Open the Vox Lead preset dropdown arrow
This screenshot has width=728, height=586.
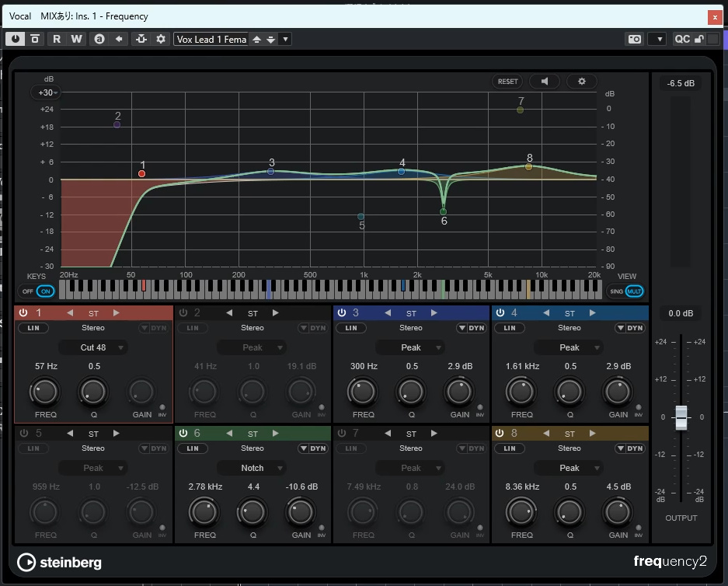(x=286, y=39)
